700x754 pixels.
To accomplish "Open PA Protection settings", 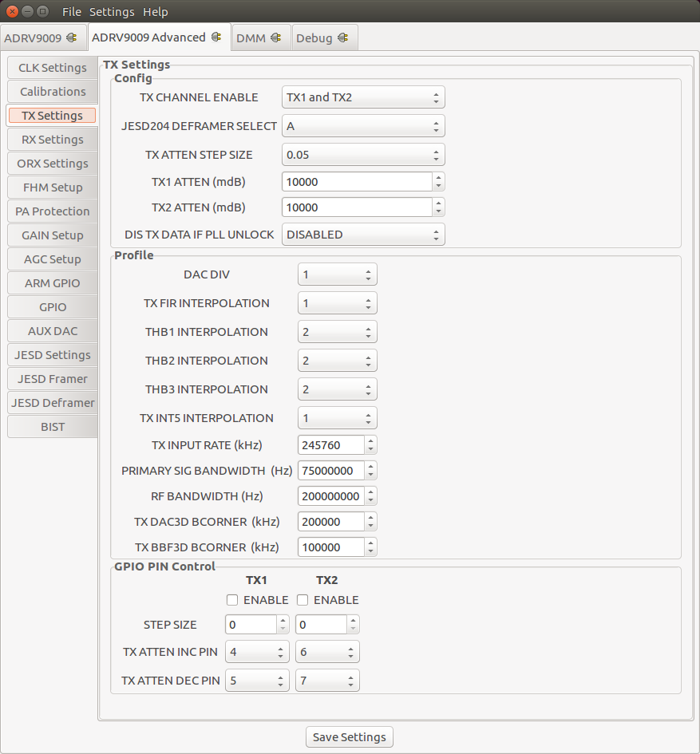I will tap(52, 211).
